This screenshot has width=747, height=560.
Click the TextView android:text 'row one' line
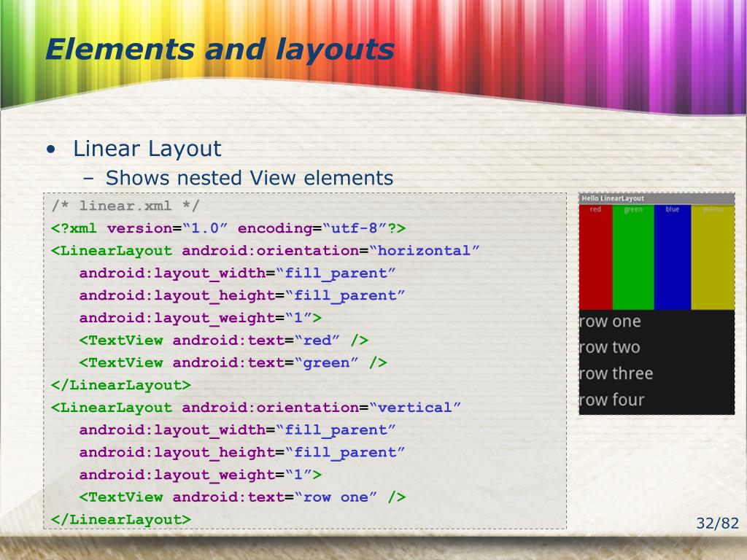point(242,497)
